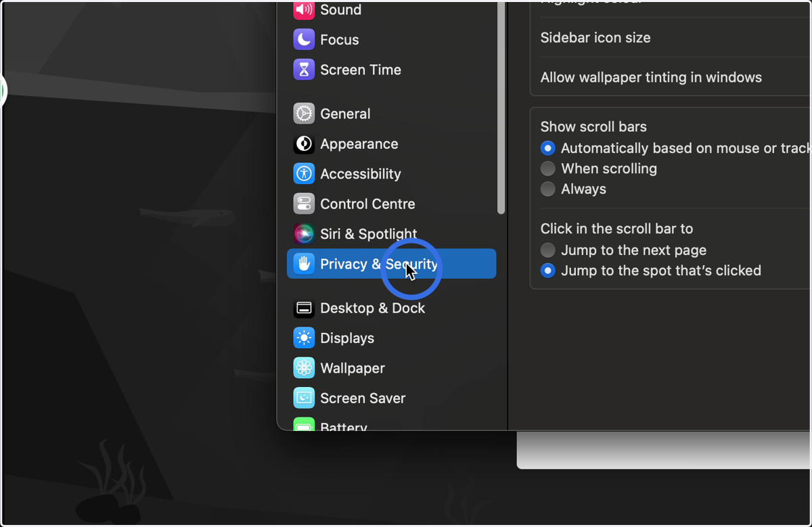The image size is (812, 527).
Task: Click 'Allow wallpaper tinting in windows' row
Action: pos(671,77)
